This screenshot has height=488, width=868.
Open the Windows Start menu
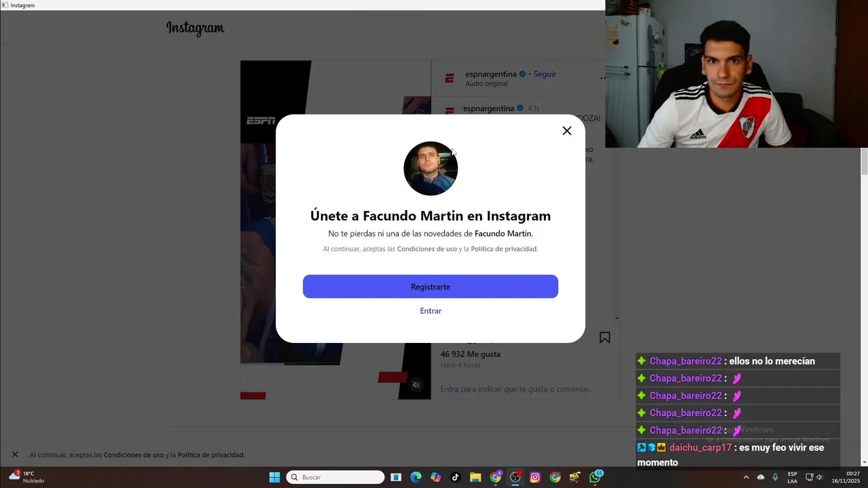coord(275,477)
